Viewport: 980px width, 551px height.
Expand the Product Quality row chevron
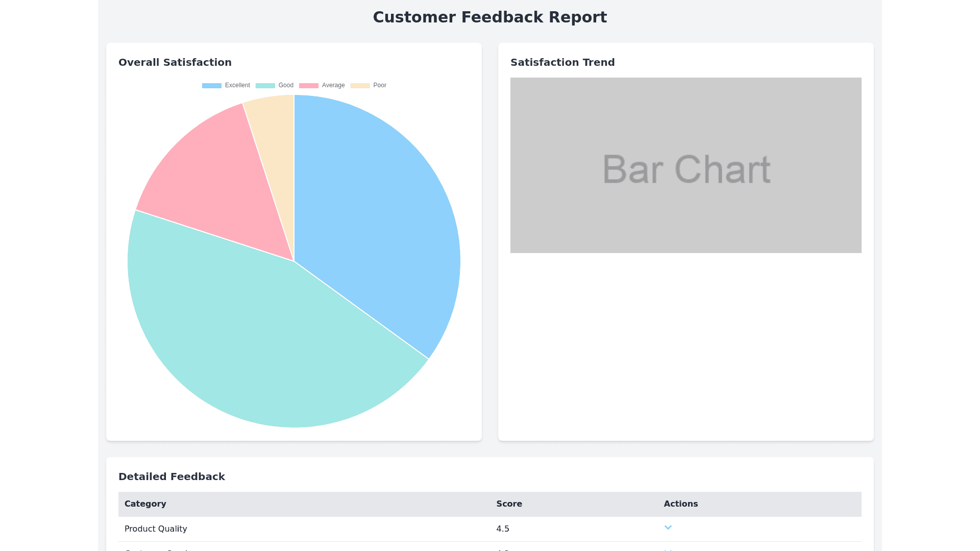[668, 528]
